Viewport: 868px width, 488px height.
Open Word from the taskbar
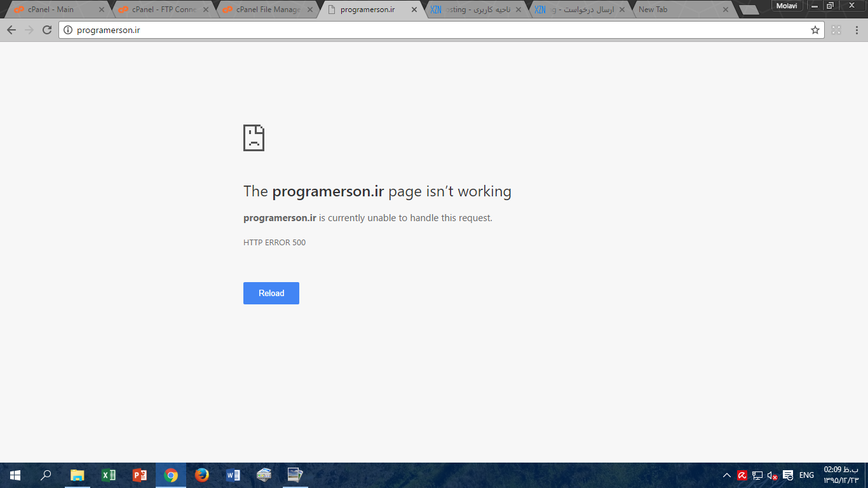(x=233, y=475)
